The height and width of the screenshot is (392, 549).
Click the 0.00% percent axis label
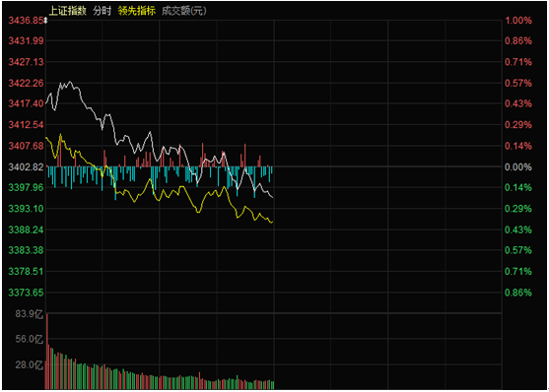click(517, 167)
